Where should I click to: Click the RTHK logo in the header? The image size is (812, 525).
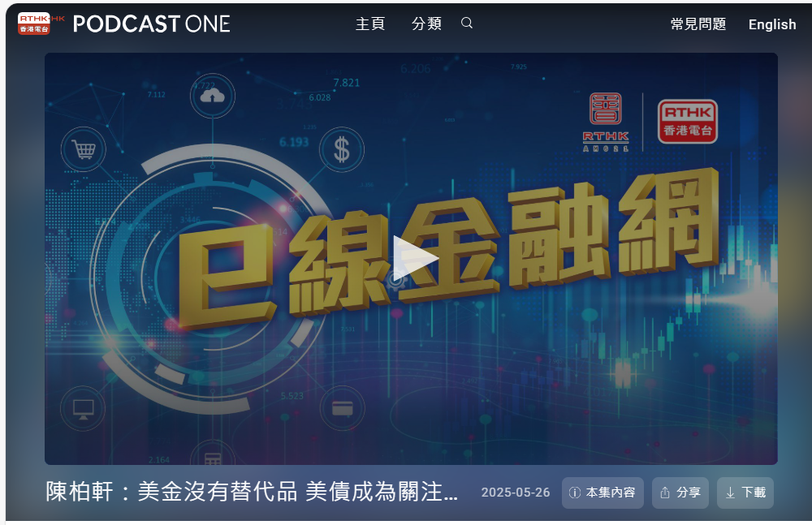click(x=41, y=24)
